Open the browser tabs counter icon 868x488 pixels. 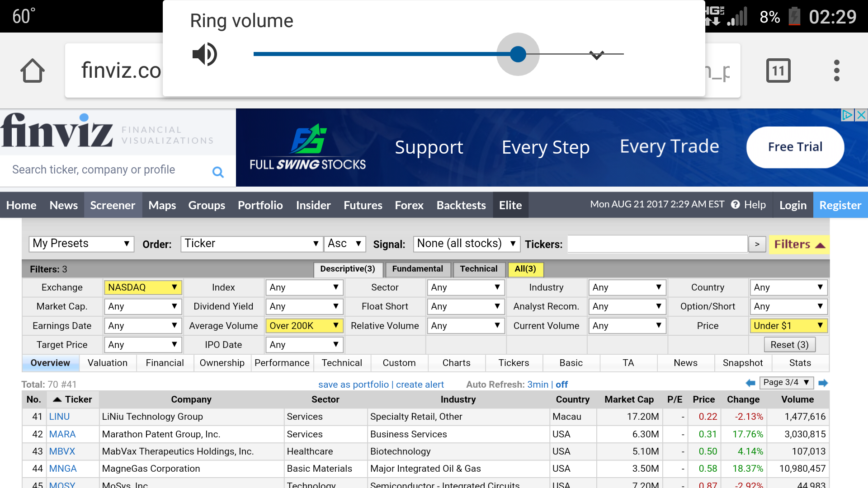pos(778,70)
